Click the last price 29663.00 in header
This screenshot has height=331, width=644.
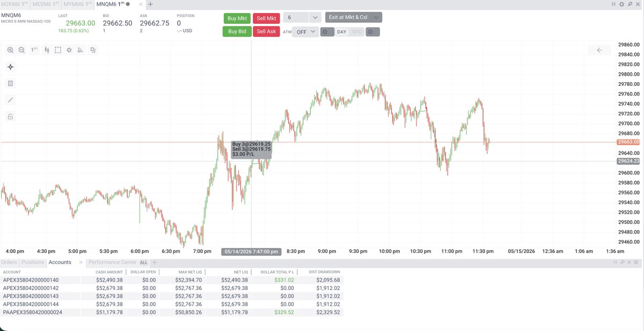click(80, 23)
